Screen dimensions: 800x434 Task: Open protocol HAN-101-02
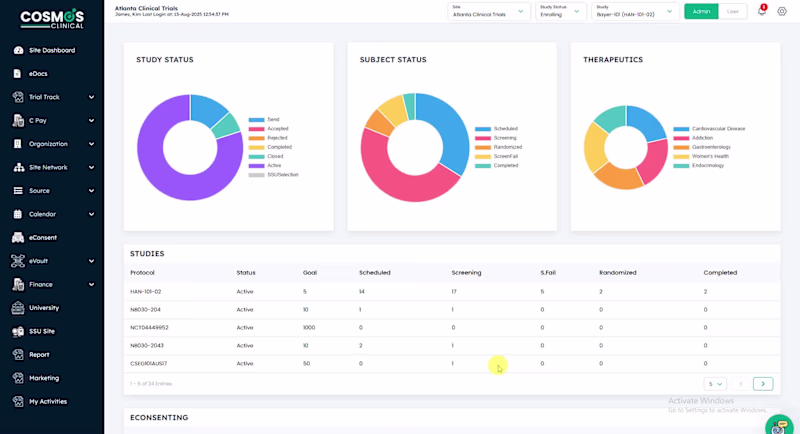[x=145, y=292]
